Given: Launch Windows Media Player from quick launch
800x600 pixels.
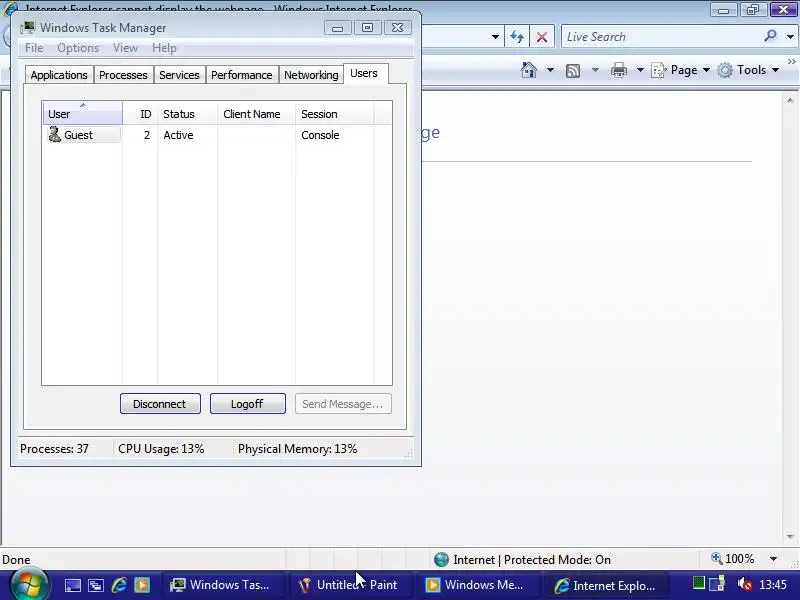Looking at the screenshot, I should click(x=142, y=585).
